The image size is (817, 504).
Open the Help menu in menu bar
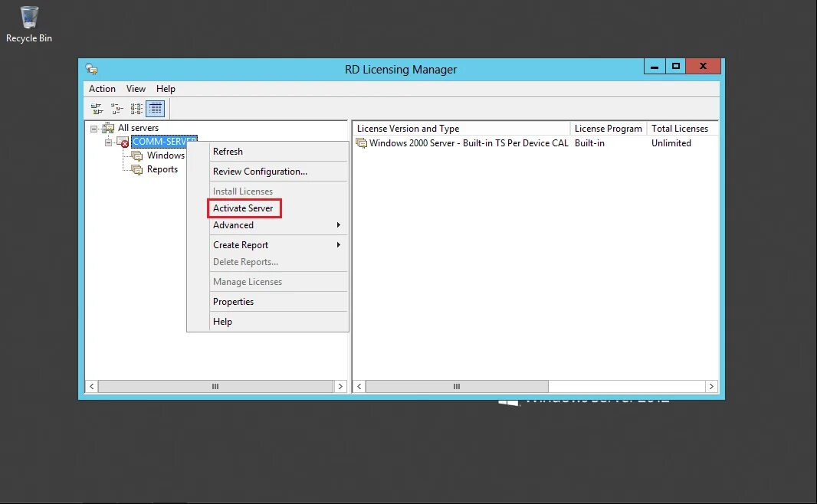pyautogui.click(x=166, y=89)
